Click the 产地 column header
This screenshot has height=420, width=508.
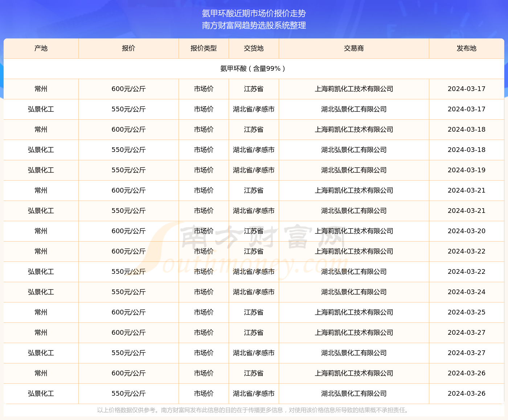click(41, 48)
